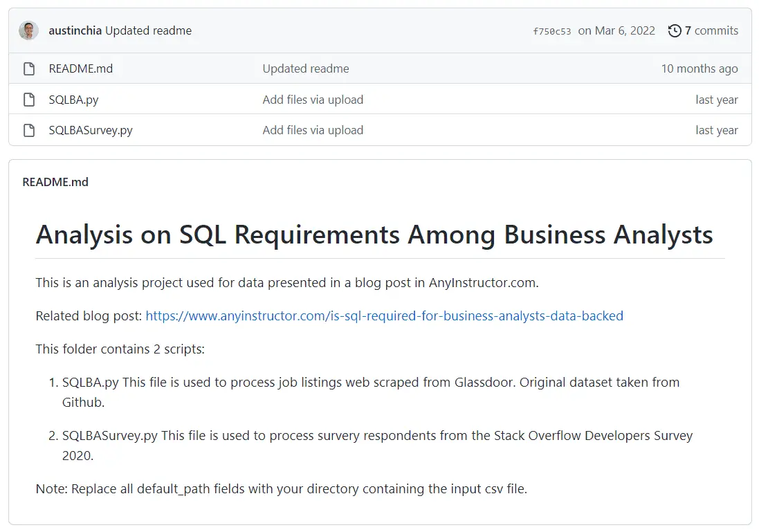Open the SQLBA.py file

[73, 100]
